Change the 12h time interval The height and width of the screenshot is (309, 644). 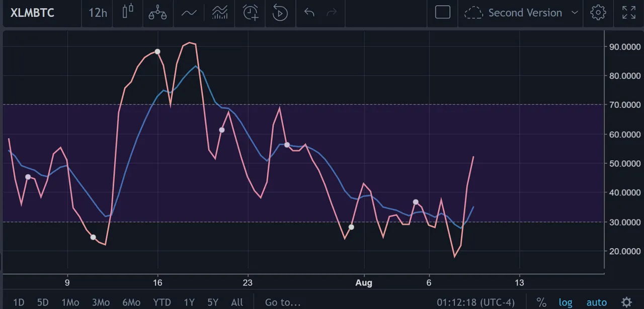98,13
